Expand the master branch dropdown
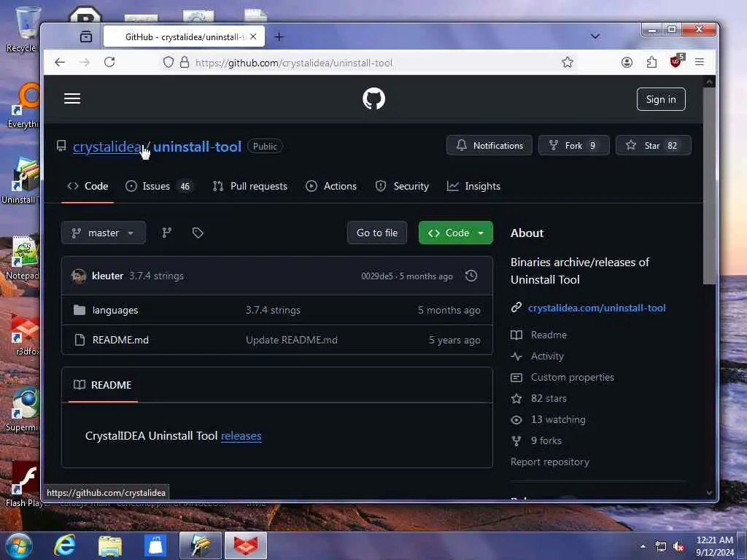 (104, 233)
